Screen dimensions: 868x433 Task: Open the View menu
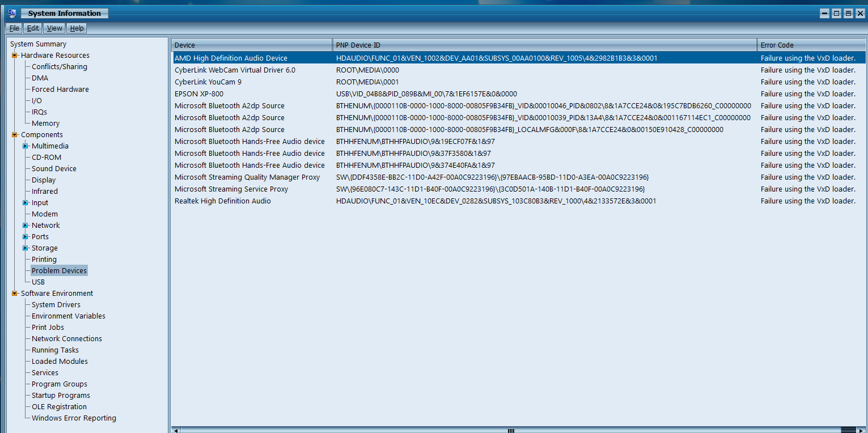(x=54, y=28)
